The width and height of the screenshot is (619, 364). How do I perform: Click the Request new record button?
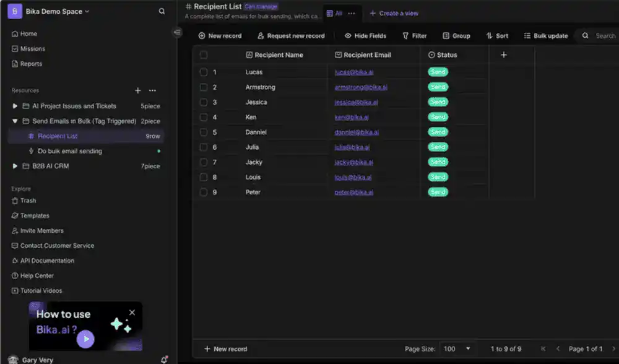coord(291,36)
